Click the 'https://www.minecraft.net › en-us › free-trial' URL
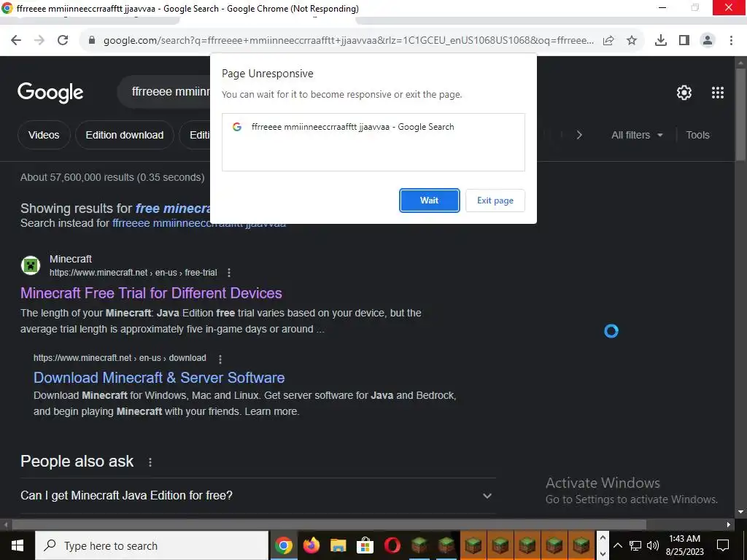Viewport: 747px width, 560px height. [x=133, y=273]
